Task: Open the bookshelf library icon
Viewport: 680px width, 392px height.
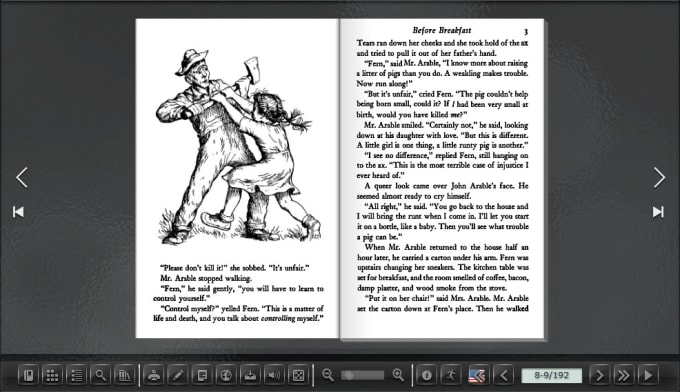Action: pos(124,375)
